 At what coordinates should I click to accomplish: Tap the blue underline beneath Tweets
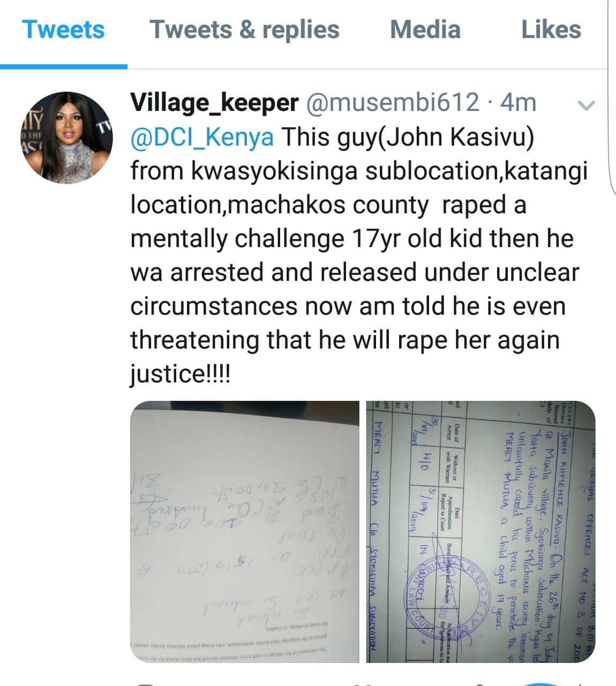click(x=64, y=66)
